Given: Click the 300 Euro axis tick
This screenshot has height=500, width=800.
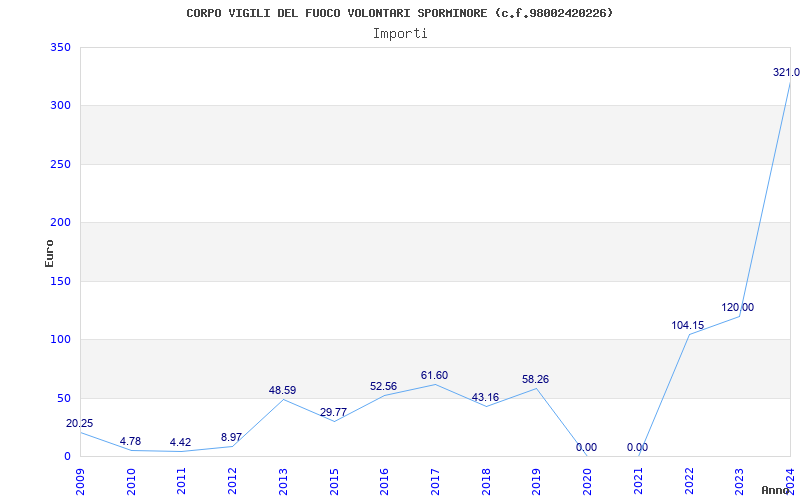Looking at the screenshot, I should [60, 106].
